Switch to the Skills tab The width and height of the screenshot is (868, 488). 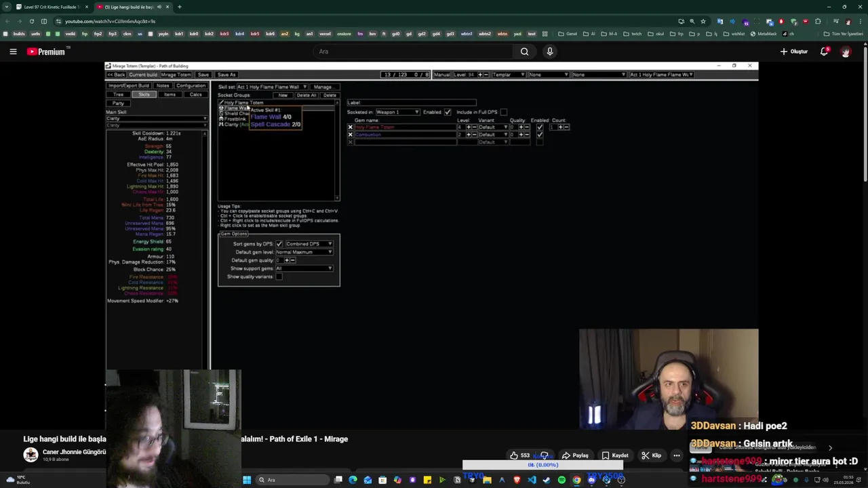[x=144, y=94]
